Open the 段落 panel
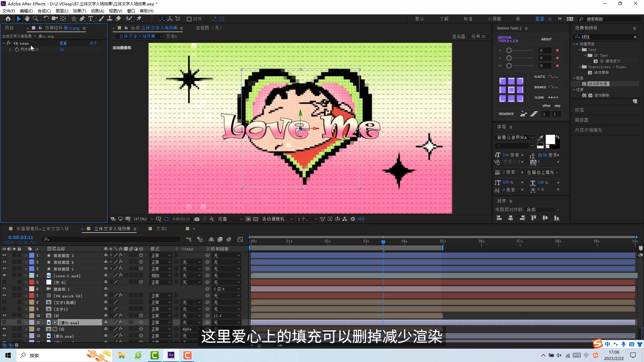This screenshot has height=362, width=644. click(x=579, y=110)
